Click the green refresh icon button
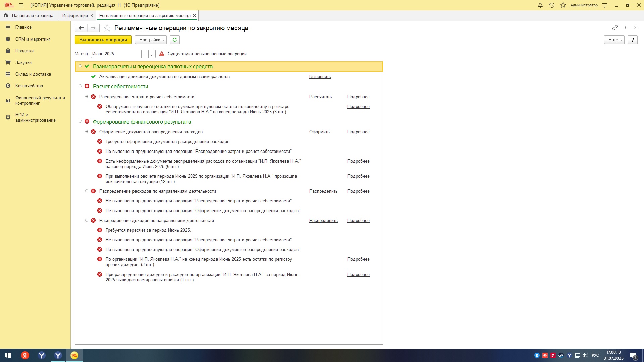The width and height of the screenshot is (644, 362). click(174, 40)
